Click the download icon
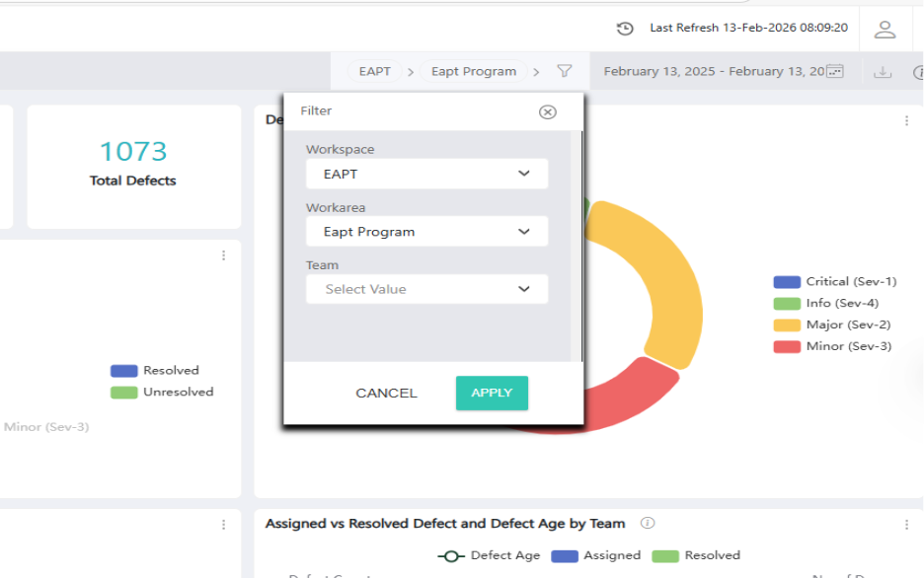This screenshot has height=578, width=924. click(x=883, y=72)
